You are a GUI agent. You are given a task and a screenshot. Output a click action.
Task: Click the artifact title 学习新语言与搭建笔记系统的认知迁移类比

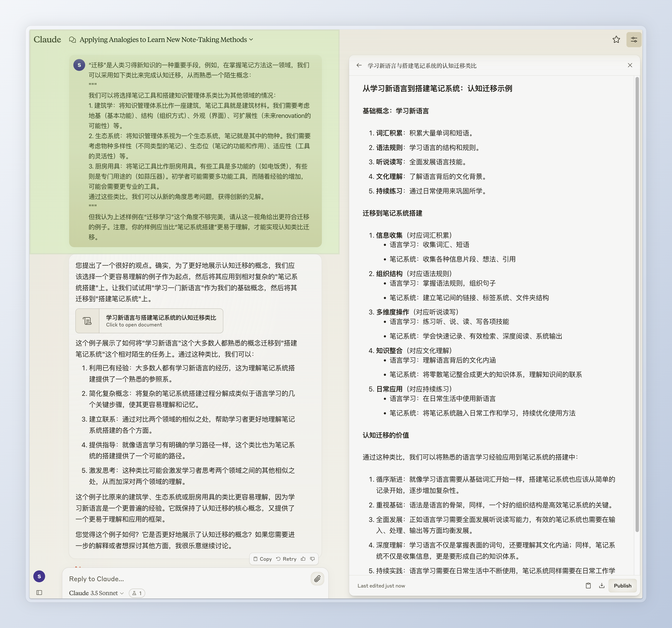tap(422, 66)
